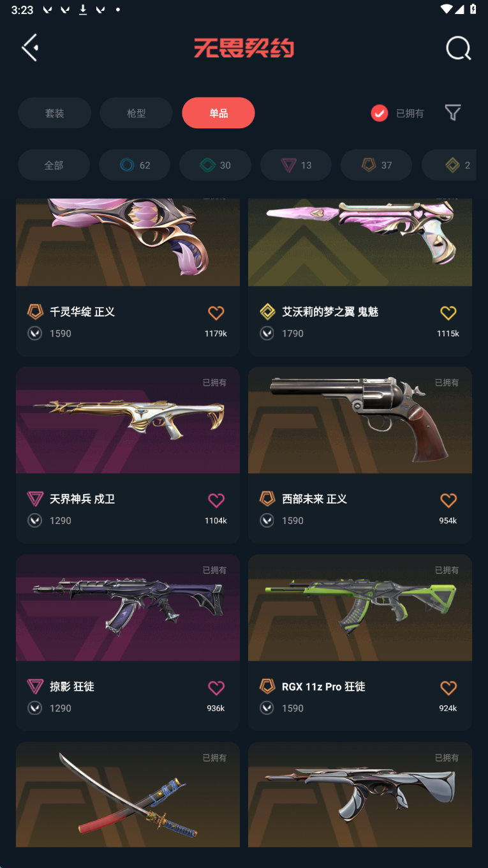Filter by orange pentagon tier 37
This screenshot has height=868, width=488.
[x=376, y=165]
